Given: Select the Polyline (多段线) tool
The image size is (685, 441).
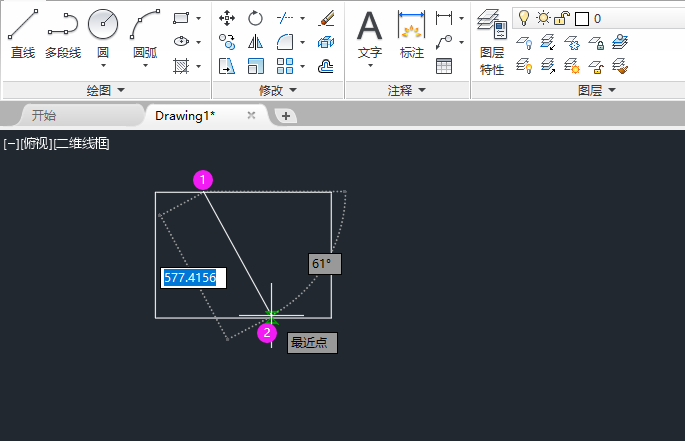Looking at the screenshot, I should click(x=63, y=33).
